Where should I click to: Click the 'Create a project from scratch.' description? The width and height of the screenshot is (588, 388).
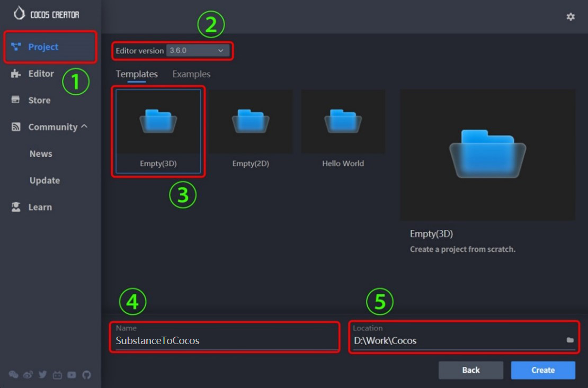tap(462, 249)
